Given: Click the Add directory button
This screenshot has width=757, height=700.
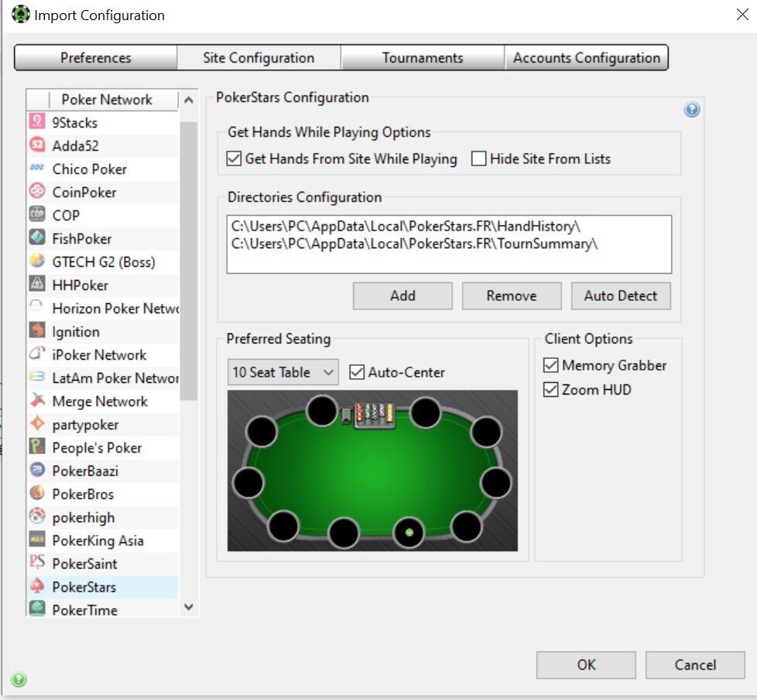Looking at the screenshot, I should click(402, 295).
